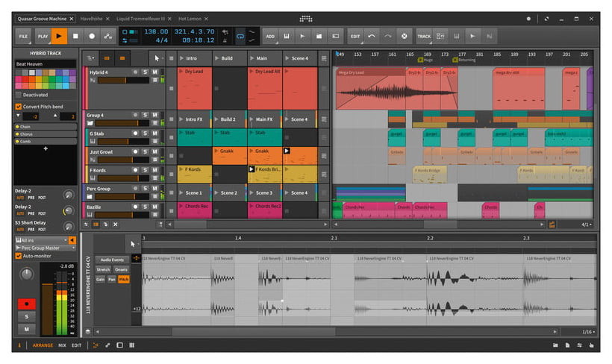The width and height of the screenshot is (612, 364).
Task: Click the add instrument track piano icon
Action: (x=287, y=37)
